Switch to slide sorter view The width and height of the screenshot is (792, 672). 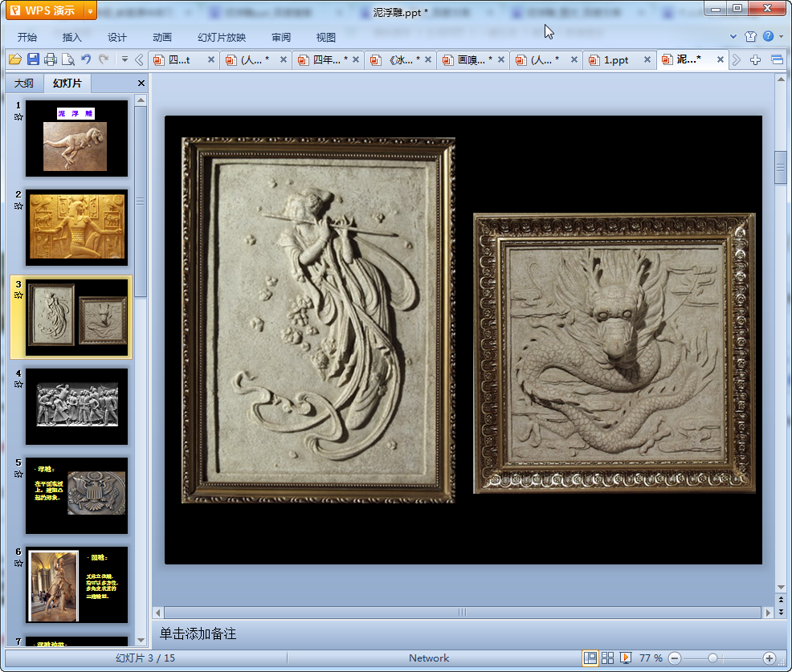[608, 658]
